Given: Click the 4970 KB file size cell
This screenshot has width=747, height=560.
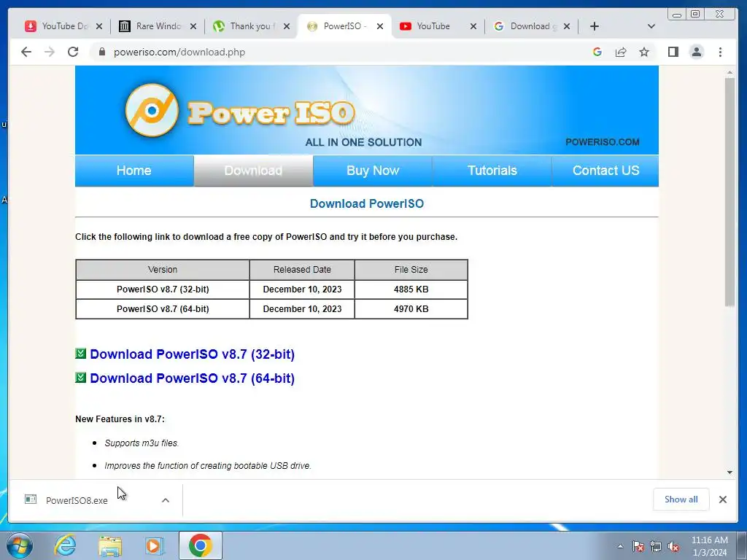Looking at the screenshot, I should (x=411, y=309).
